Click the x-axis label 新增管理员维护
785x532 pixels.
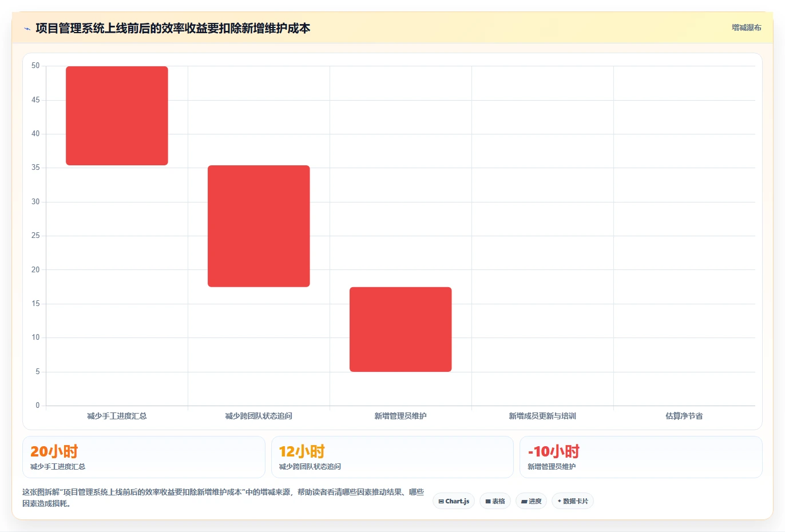coord(401,416)
